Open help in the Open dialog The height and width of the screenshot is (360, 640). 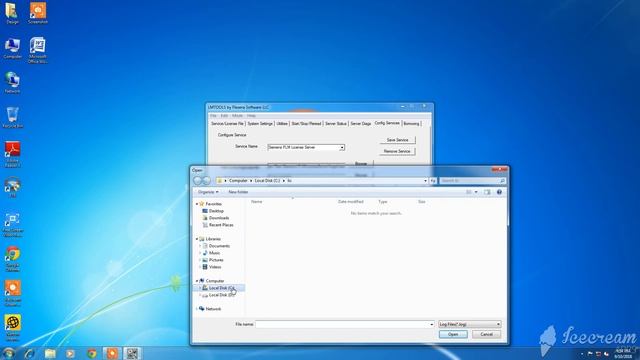click(499, 192)
